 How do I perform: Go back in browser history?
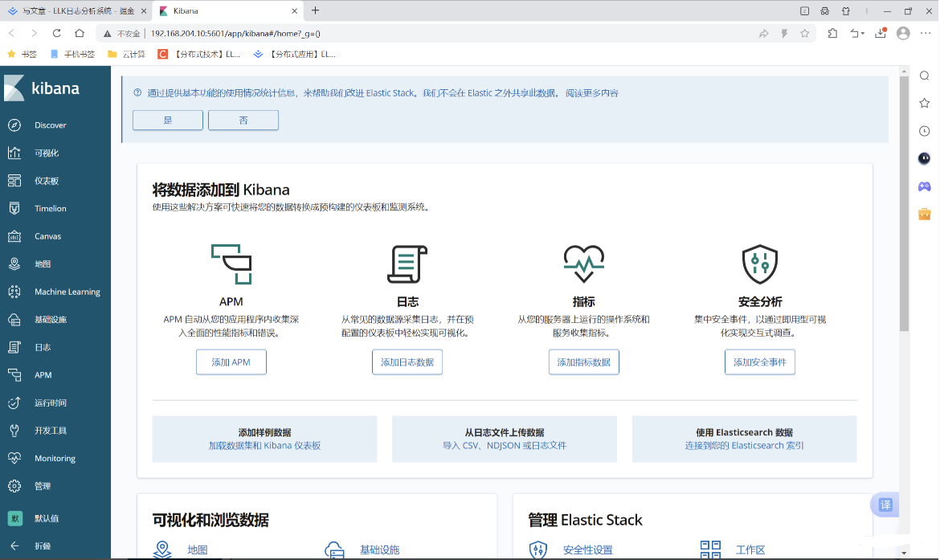(11, 34)
